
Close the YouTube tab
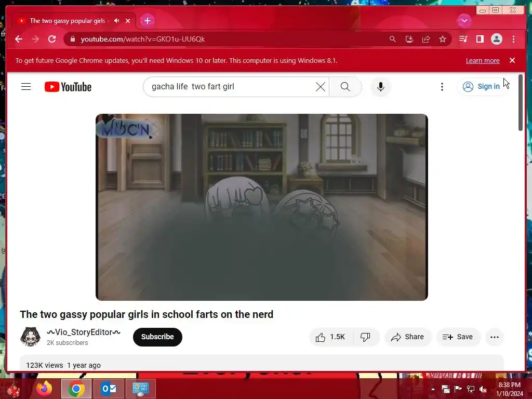(128, 21)
